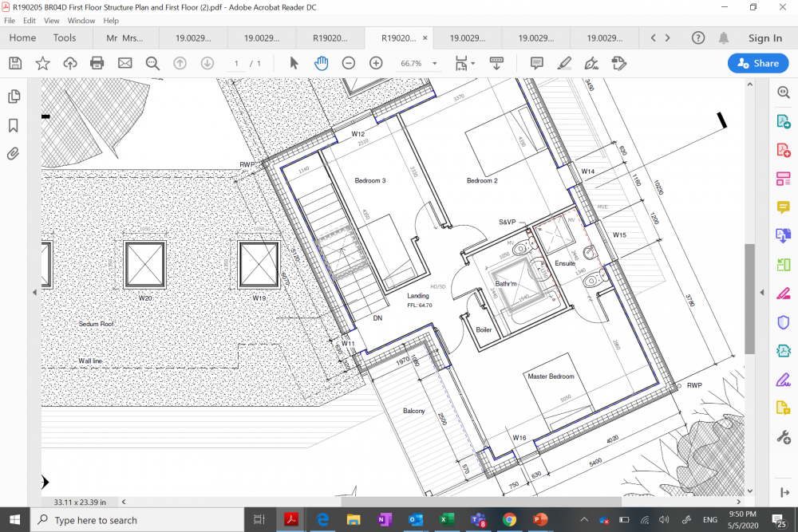Bookmark file with the star icon
This screenshot has height=532, width=798.
43,63
